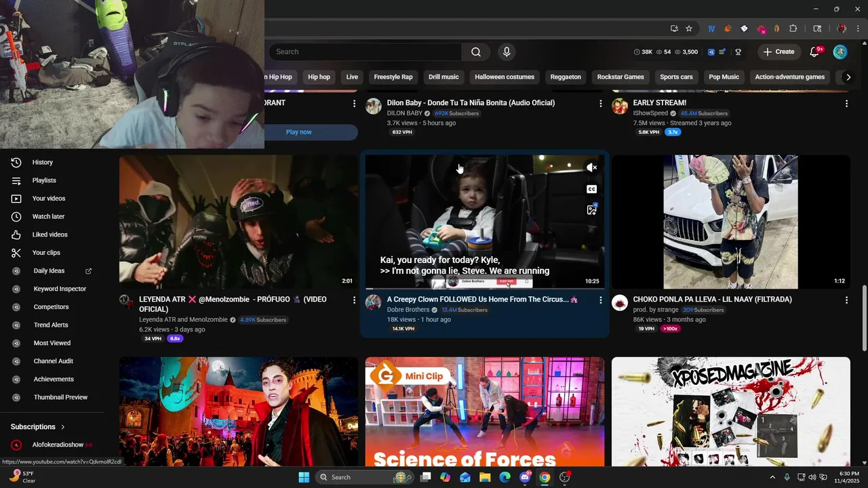Open options menu for EARLY STREAM! video
The image size is (868, 488).
pos(846,104)
